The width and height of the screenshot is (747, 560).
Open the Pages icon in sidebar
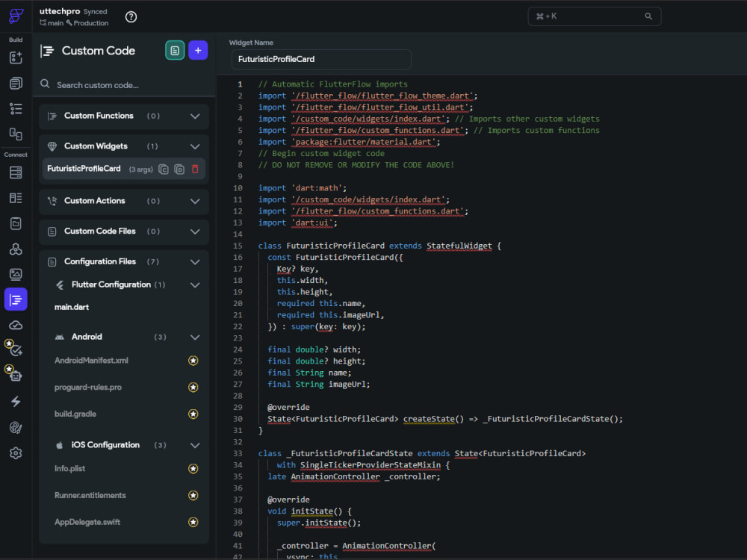click(16, 84)
